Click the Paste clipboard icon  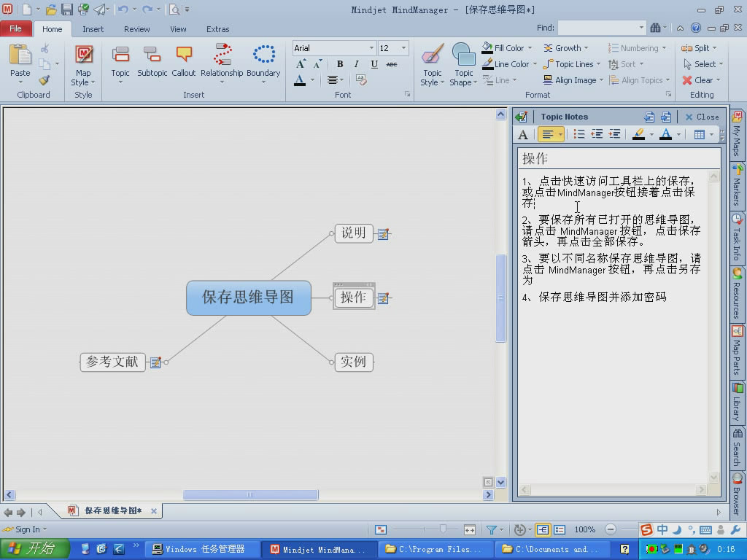tap(20, 55)
